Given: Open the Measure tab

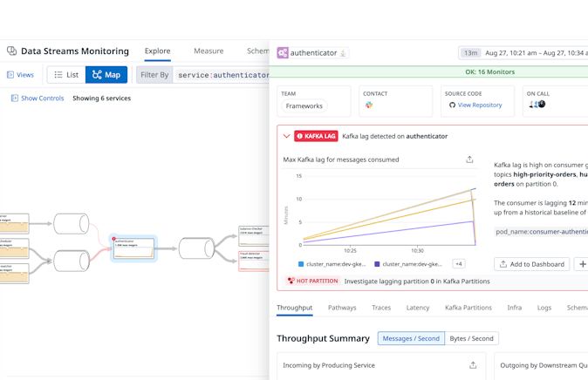Looking at the screenshot, I should coord(209,51).
